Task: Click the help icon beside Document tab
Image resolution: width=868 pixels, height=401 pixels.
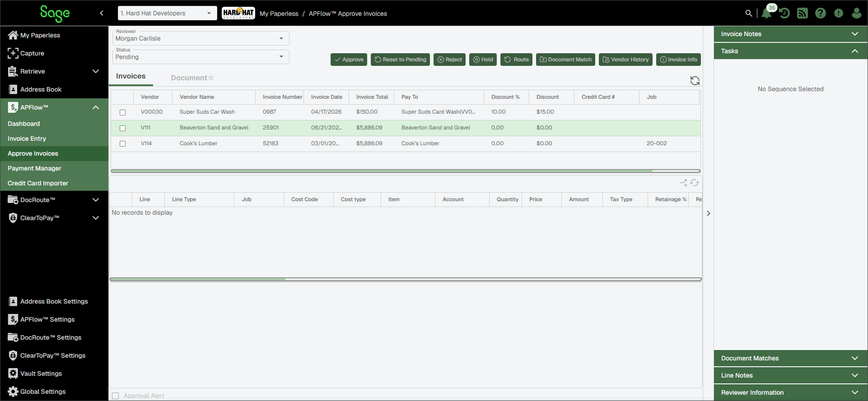Action: 211,78
